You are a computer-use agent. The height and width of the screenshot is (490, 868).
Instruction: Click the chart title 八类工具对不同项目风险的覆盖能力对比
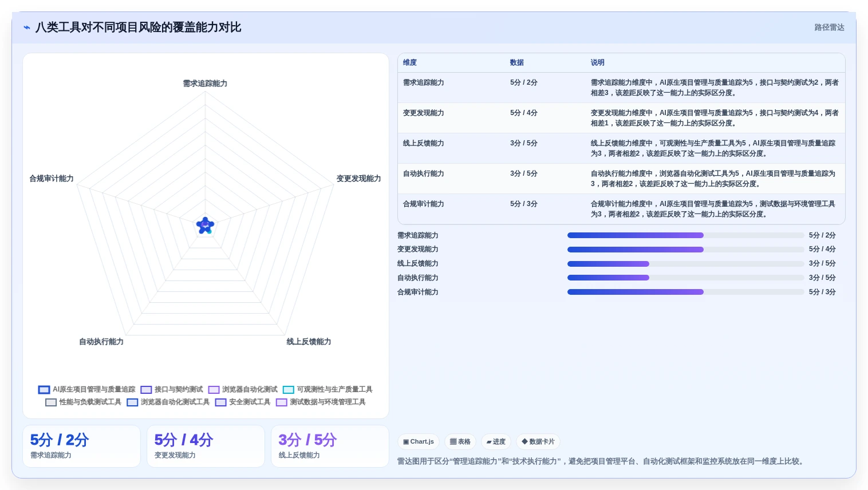click(139, 27)
